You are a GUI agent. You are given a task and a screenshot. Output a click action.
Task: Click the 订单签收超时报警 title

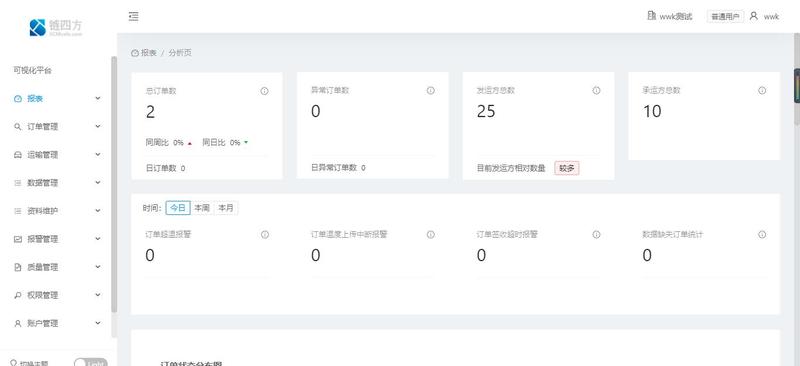pyautogui.click(x=507, y=235)
